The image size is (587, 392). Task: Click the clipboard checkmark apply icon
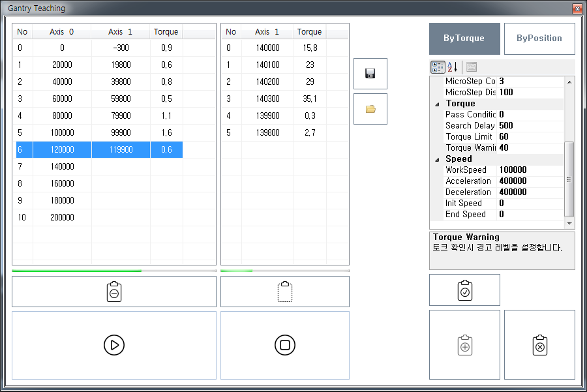pyautogui.click(x=464, y=290)
